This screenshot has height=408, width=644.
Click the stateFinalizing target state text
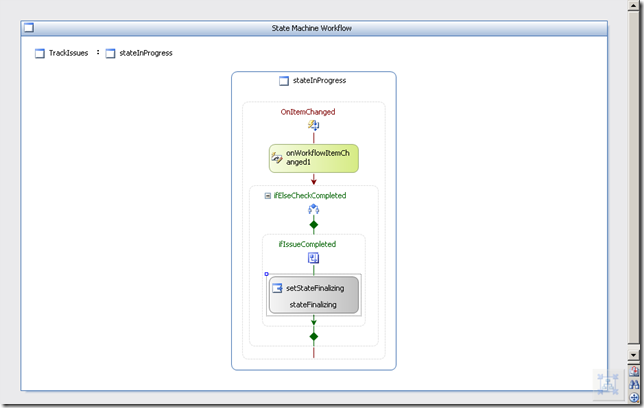(313, 304)
